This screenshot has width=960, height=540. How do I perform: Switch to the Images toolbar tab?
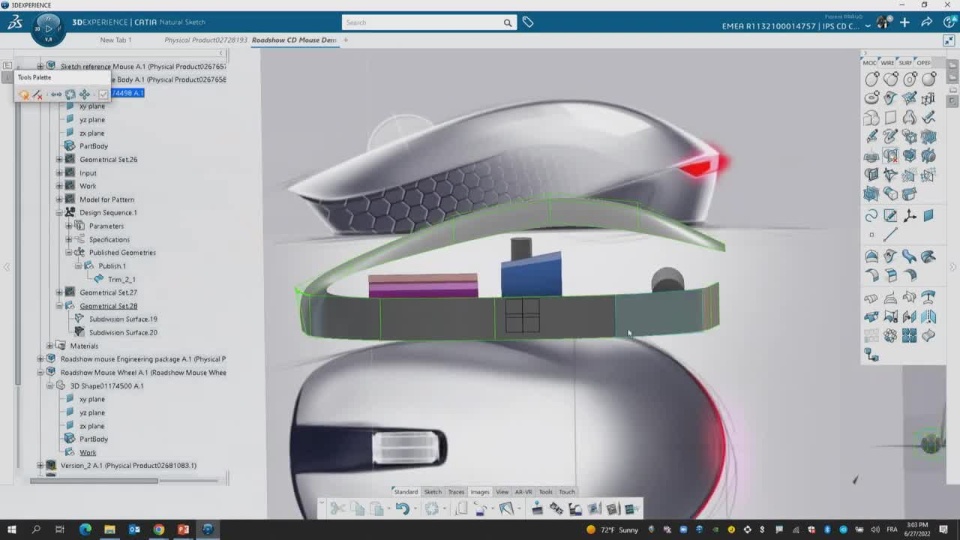click(480, 492)
